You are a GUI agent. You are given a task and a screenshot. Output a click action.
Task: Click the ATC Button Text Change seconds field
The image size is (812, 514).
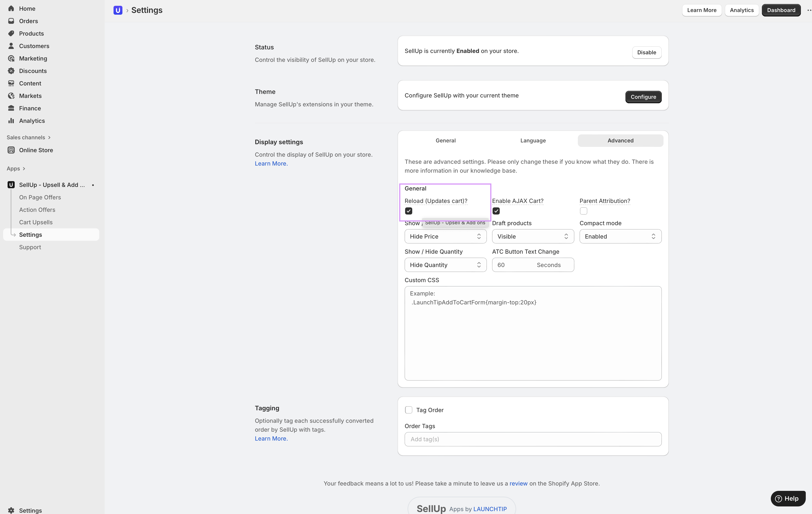click(x=533, y=265)
